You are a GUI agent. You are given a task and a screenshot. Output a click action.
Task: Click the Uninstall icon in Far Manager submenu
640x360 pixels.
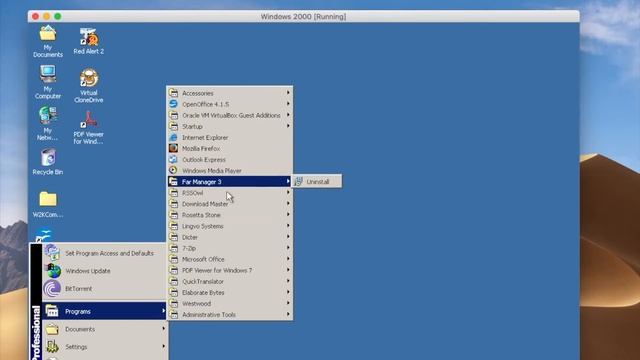point(298,182)
